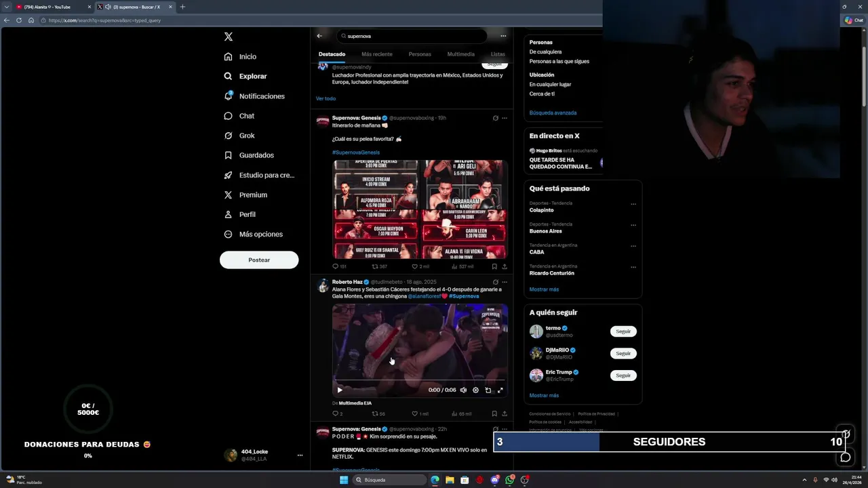The image size is (868, 488).
Task: Open options dots for CABA trend
Action: click(633, 246)
